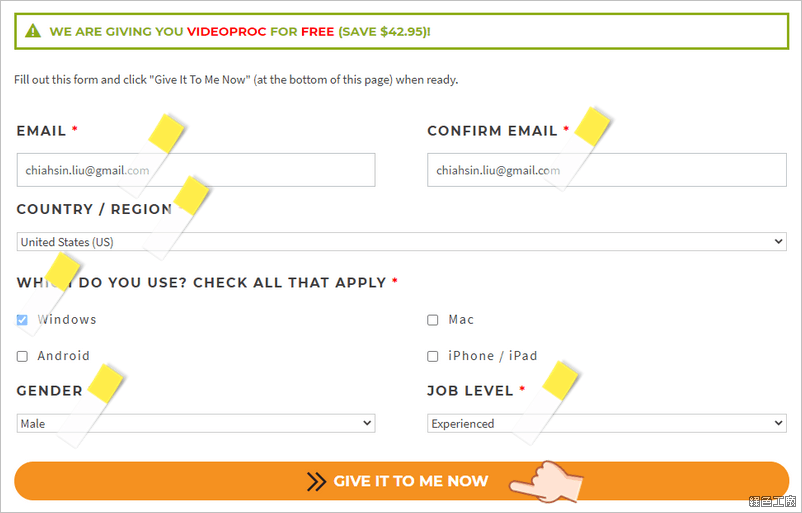Check the Android checkbox

pos(22,356)
